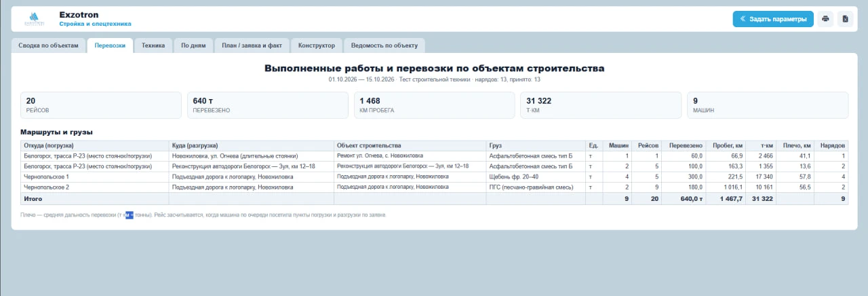Switch to the Сводка по объектам tab
This screenshot has height=296, width=868.
(x=49, y=45)
